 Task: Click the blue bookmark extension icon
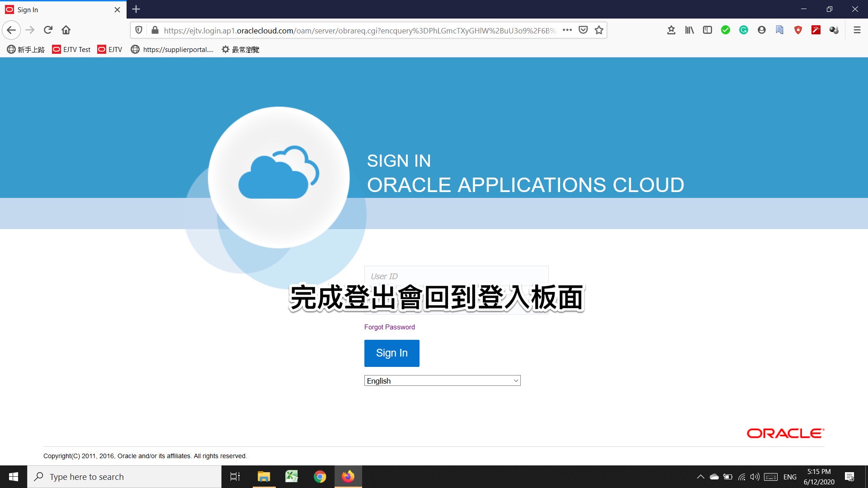coord(780,30)
